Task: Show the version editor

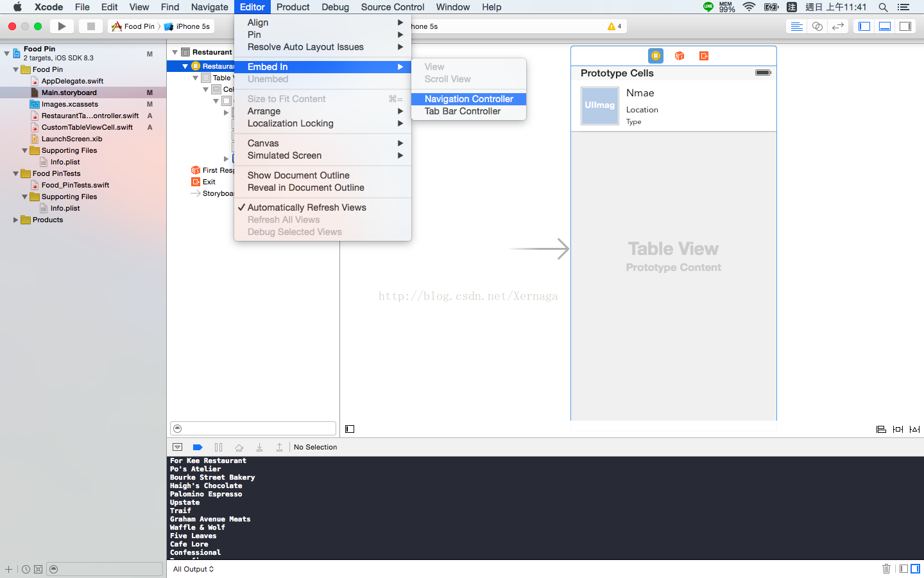Action: tap(837, 26)
